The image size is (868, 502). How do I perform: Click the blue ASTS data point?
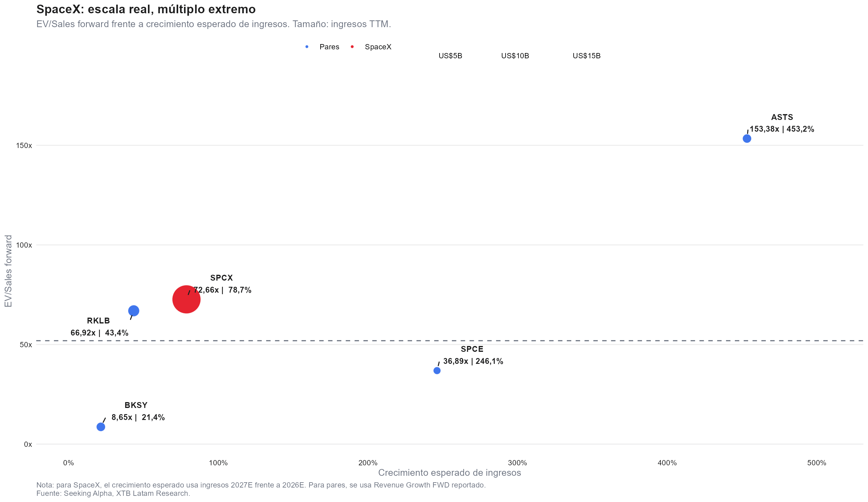click(747, 138)
